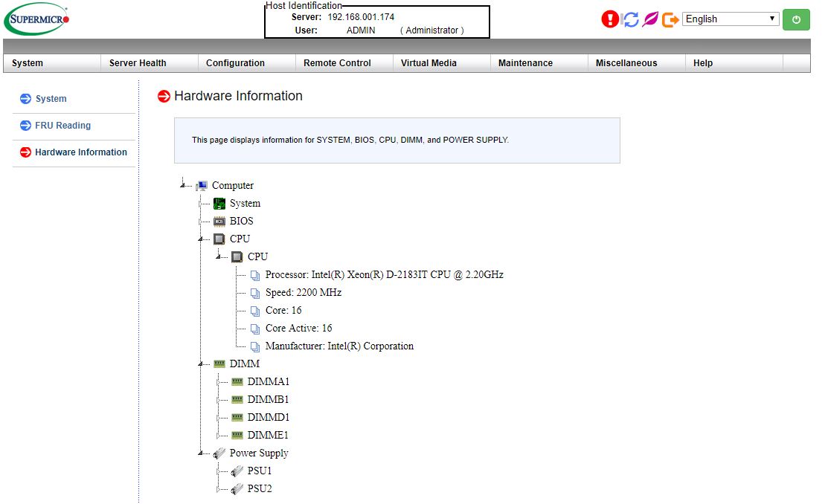Viewport: 828px width, 504px height.
Task: Select the Core Active: 16 row
Action: pyautogui.click(x=298, y=329)
